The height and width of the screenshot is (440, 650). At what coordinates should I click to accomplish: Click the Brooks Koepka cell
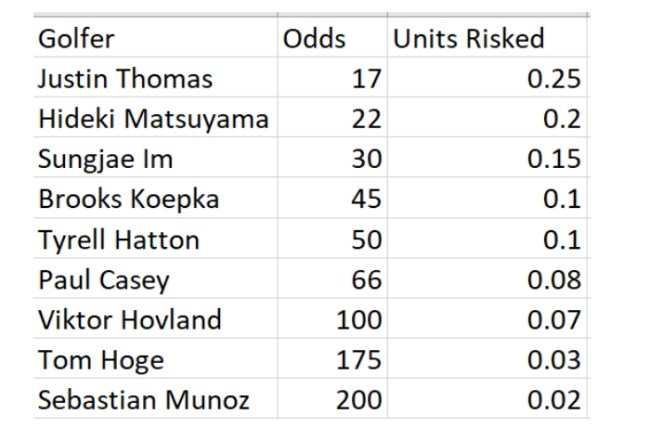point(128,199)
